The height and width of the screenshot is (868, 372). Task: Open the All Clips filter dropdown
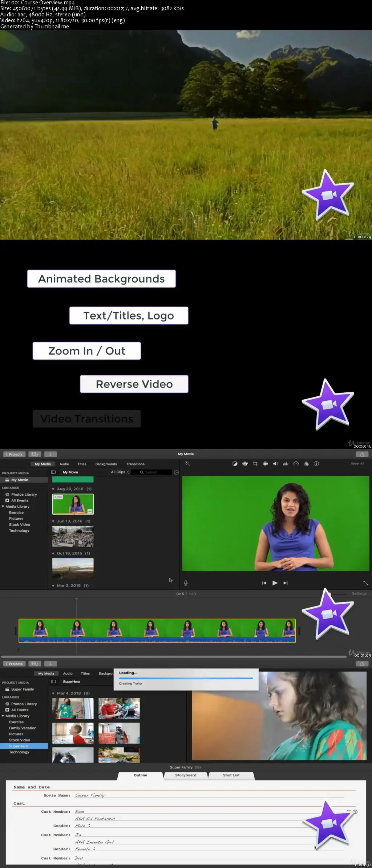pos(120,472)
